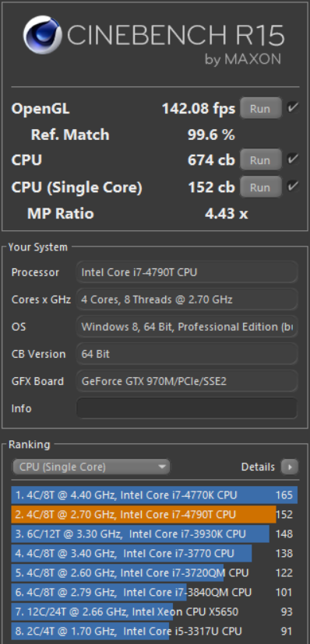This screenshot has height=644, width=310.
Task: Click the Details arrow icon
Action: [x=290, y=467]
